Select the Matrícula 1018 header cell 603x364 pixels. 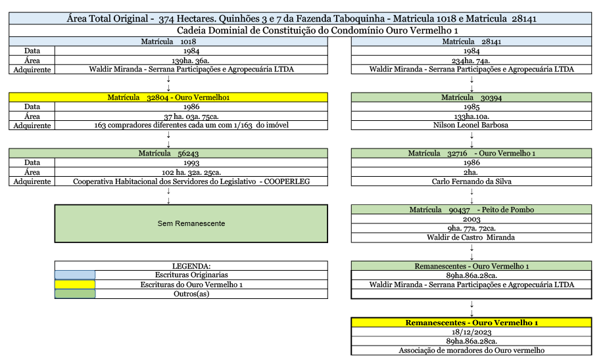tap(169, 41)
